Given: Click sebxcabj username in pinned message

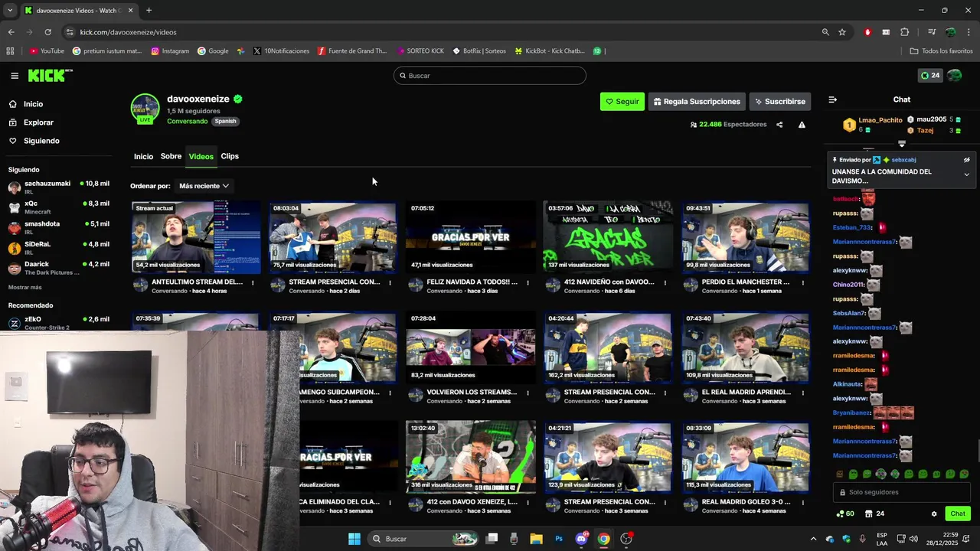Looking at the screenshot, I should coord(903,160).
